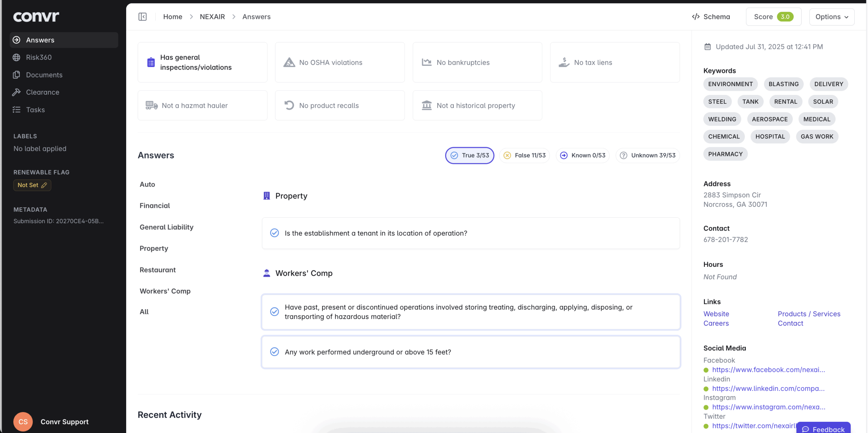Click the No OSHA violations icon

289,62
